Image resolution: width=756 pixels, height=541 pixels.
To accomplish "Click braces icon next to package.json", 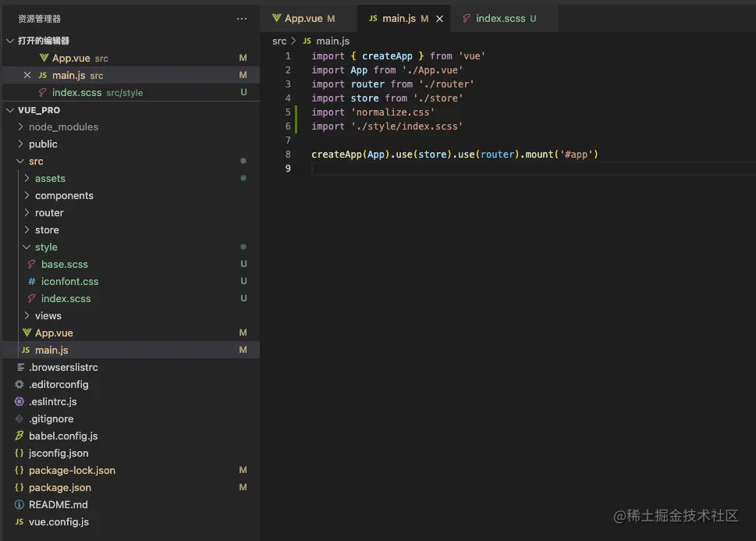I will point(20,487).
